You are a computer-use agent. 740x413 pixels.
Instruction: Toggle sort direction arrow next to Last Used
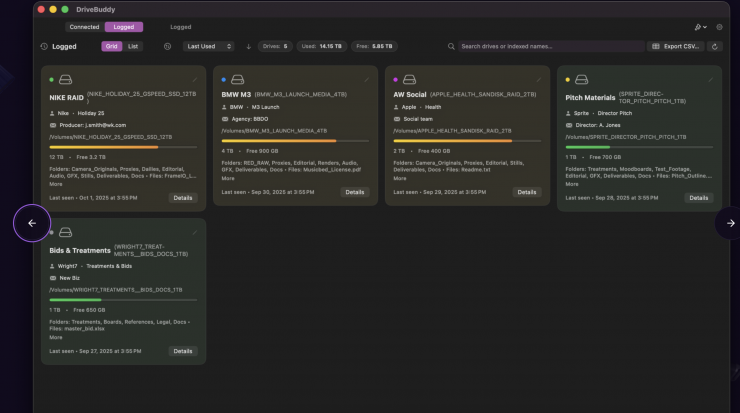click(x=248, y=46)
